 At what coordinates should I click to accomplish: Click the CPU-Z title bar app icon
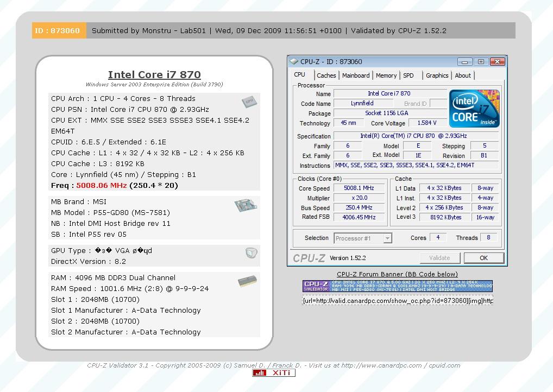coord(294,61)
